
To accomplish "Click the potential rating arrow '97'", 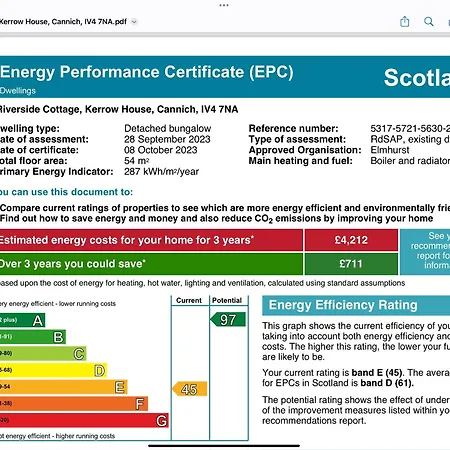I will click(228, 320).
